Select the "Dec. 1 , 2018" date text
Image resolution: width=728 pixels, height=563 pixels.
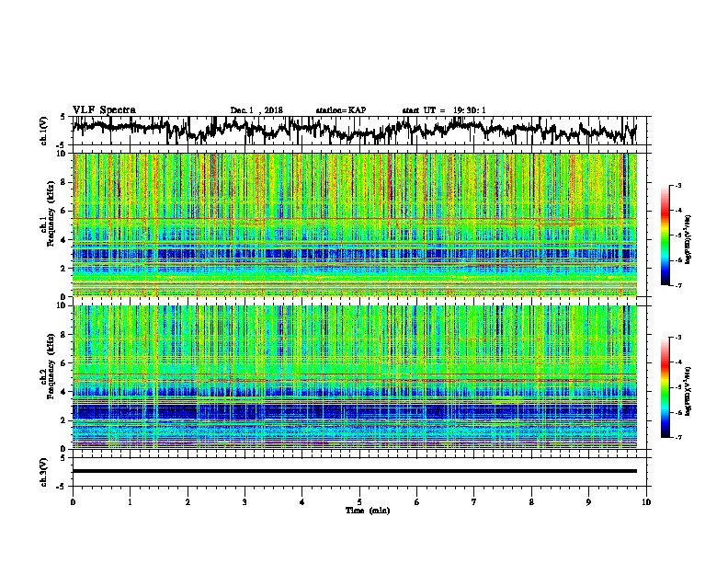(256, 110)
